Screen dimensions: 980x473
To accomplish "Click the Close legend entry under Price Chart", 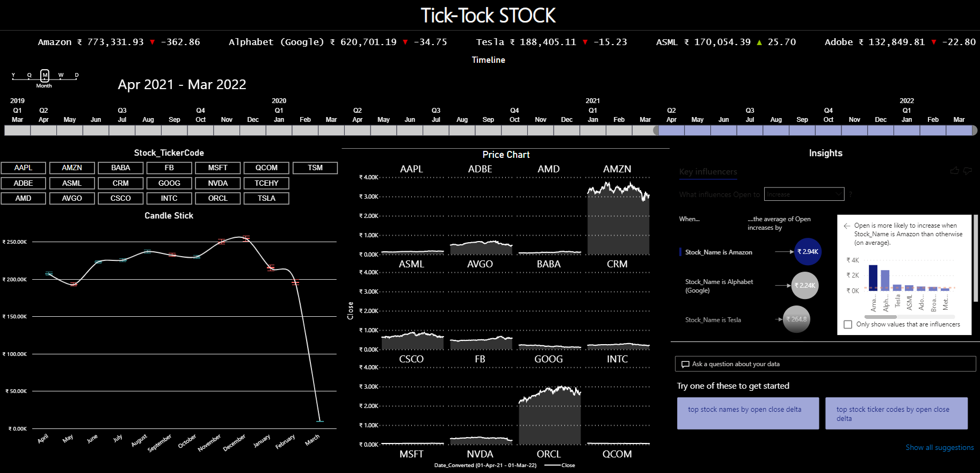I will 560,465.
